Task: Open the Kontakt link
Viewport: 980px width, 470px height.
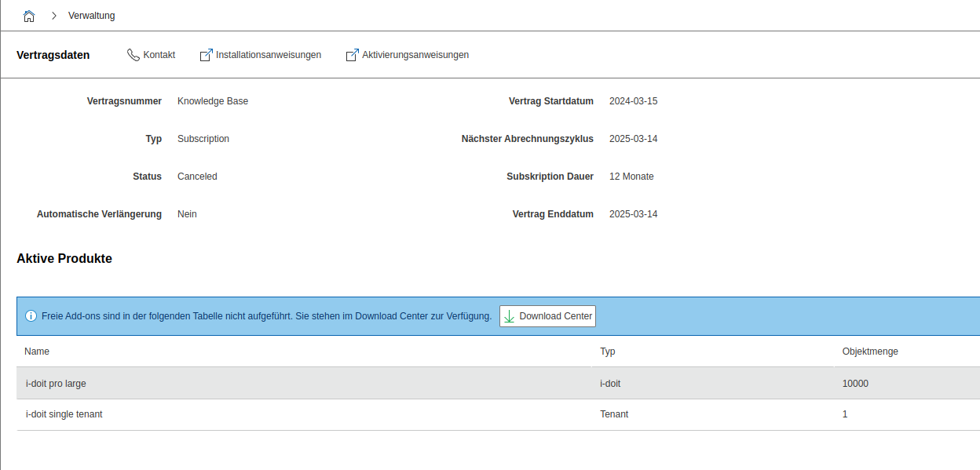Action: click(x=159, y=55)
